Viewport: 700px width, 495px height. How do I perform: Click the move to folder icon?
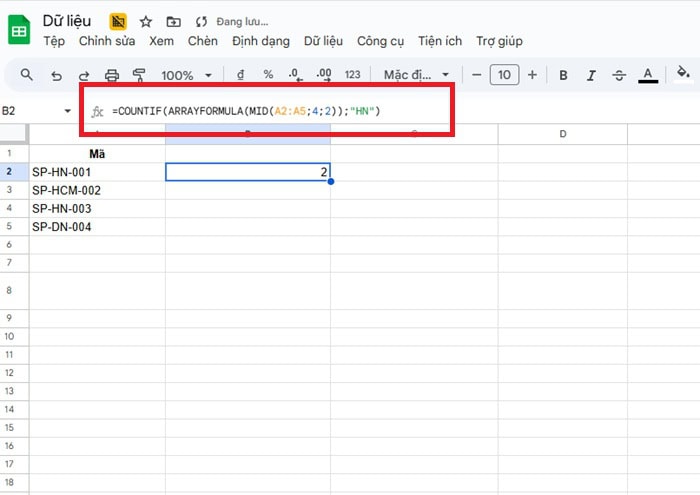tap(173, 21)
